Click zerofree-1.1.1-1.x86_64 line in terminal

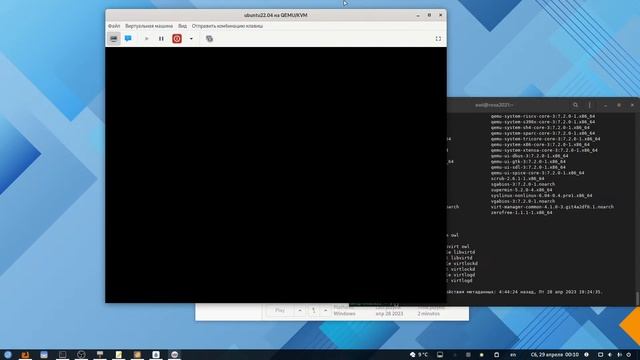coord(521,213)
